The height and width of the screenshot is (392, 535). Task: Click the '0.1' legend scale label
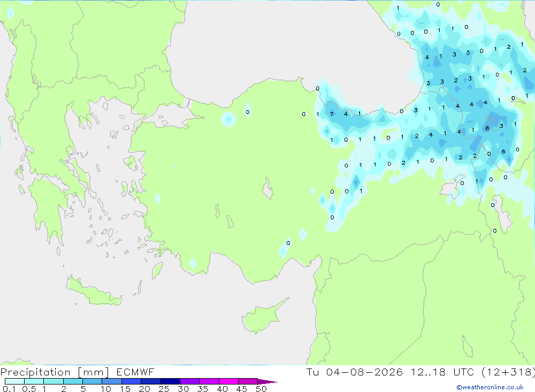point(9,389)
